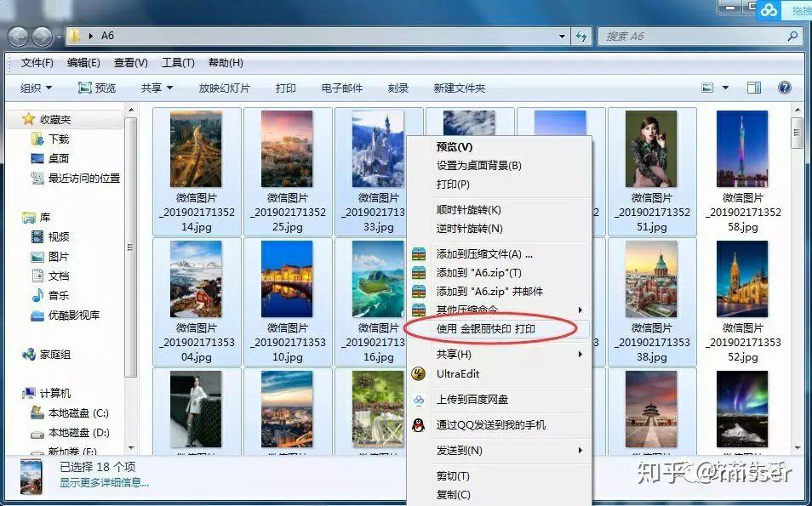Click the search magnifier icon

(x=792, y=37)
